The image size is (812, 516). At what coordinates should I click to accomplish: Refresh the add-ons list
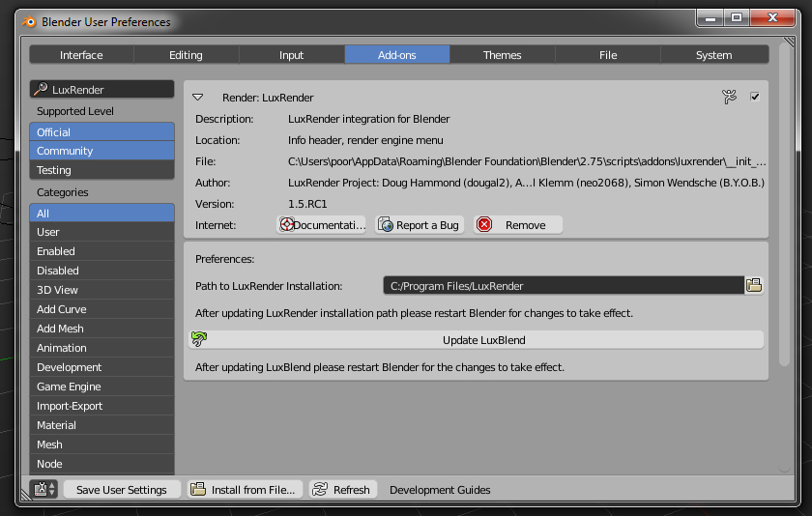pos(343,490)
